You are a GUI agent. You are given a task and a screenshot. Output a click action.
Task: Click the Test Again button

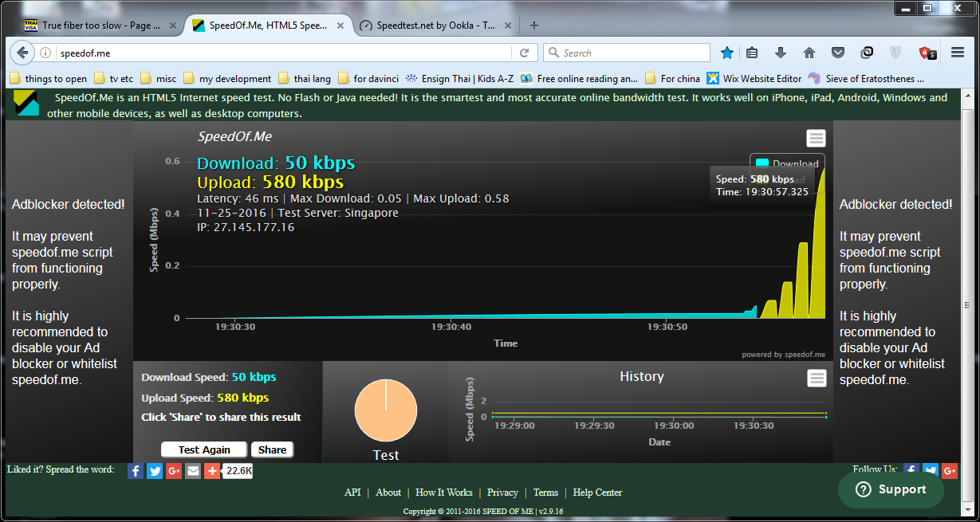[x=204, y=449]
